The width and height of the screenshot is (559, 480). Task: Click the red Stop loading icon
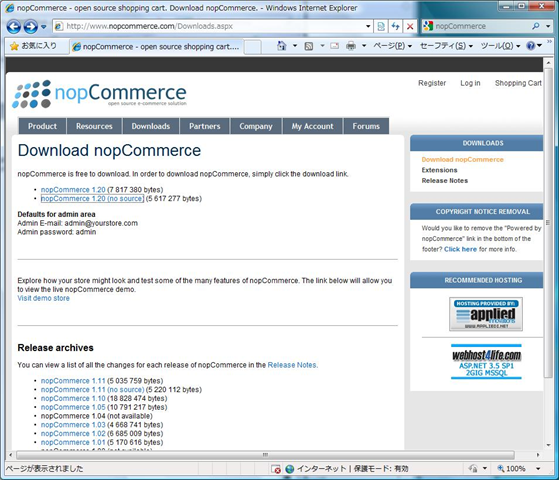[x=410, y=26]
